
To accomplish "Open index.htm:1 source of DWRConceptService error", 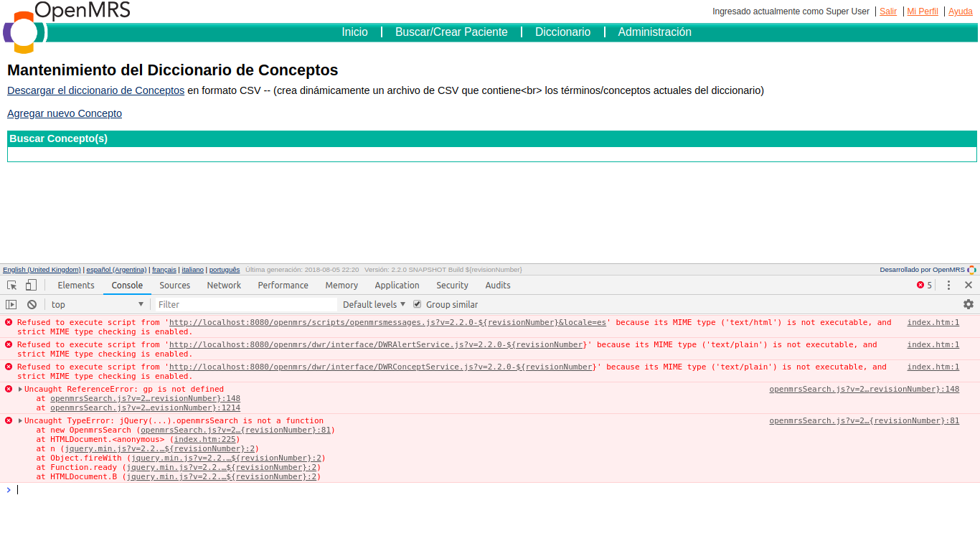I will click(933, 367).
